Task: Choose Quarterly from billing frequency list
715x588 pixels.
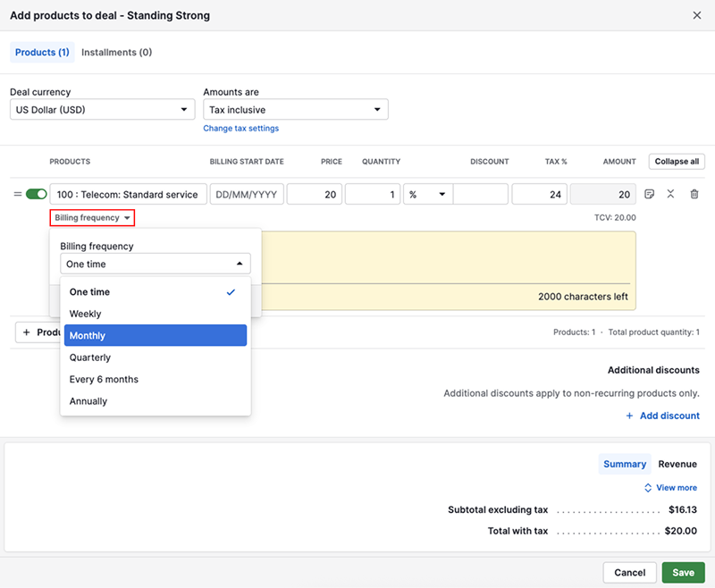Action: coord(155,357)
